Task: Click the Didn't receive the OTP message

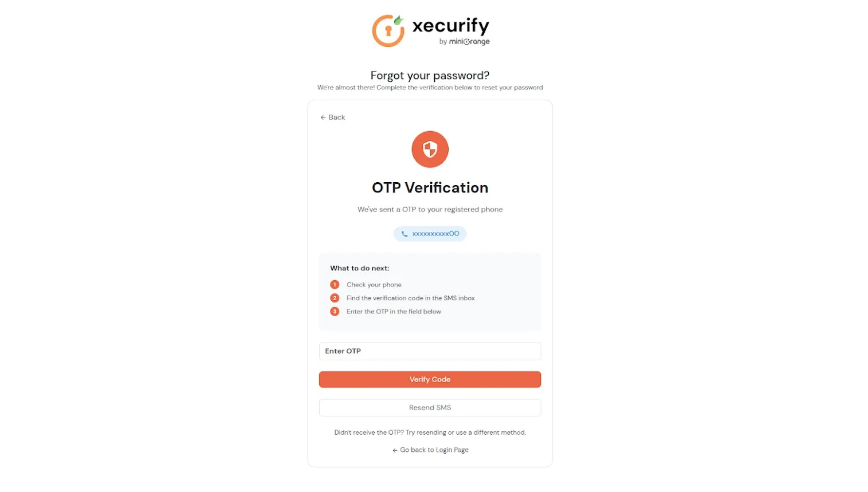Action: tap(430, 432)
